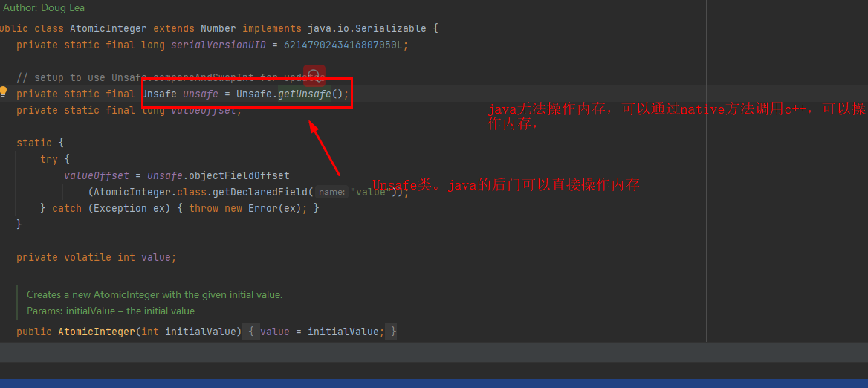
Task: Click the try keyword
Action: click(x=49, y=159)
